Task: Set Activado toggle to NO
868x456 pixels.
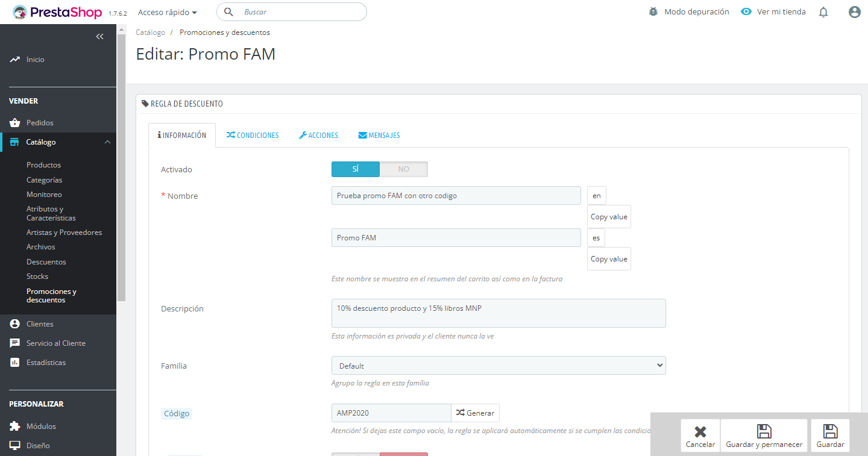Action: coord(403,169)
